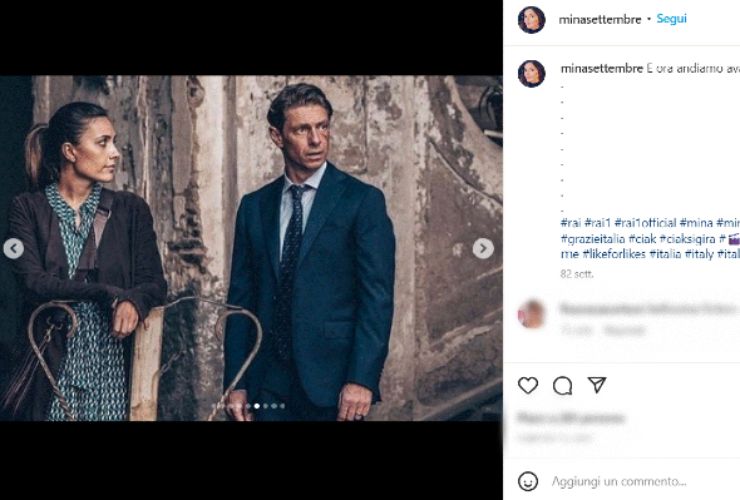Open the emoji picker in comment box
The height and width of the screenshot is (500, 740).
coord(528,481)
